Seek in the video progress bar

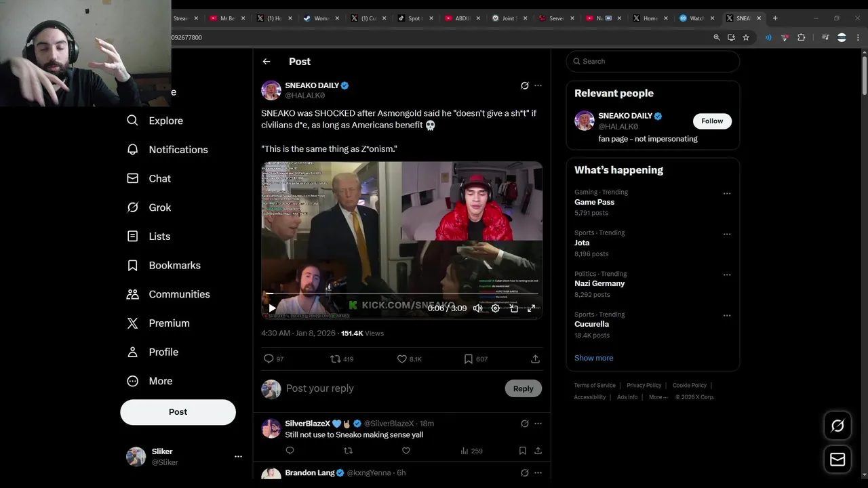point(402,293)
